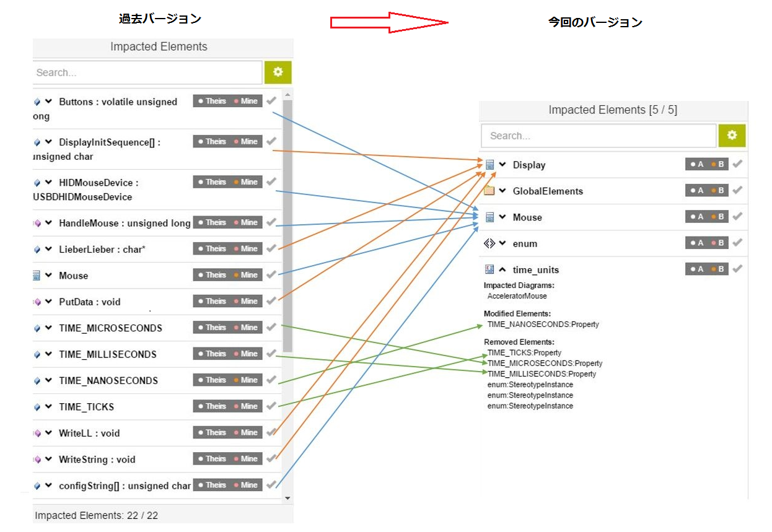Mark the time_units row checkmark
Viewport: 772px width, 532px height.
(x=737, y=269)
